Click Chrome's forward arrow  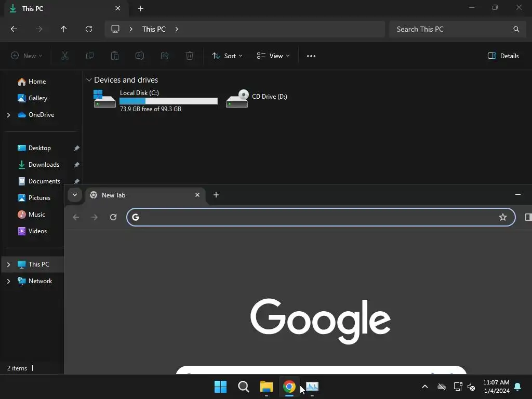coord(95,217)
